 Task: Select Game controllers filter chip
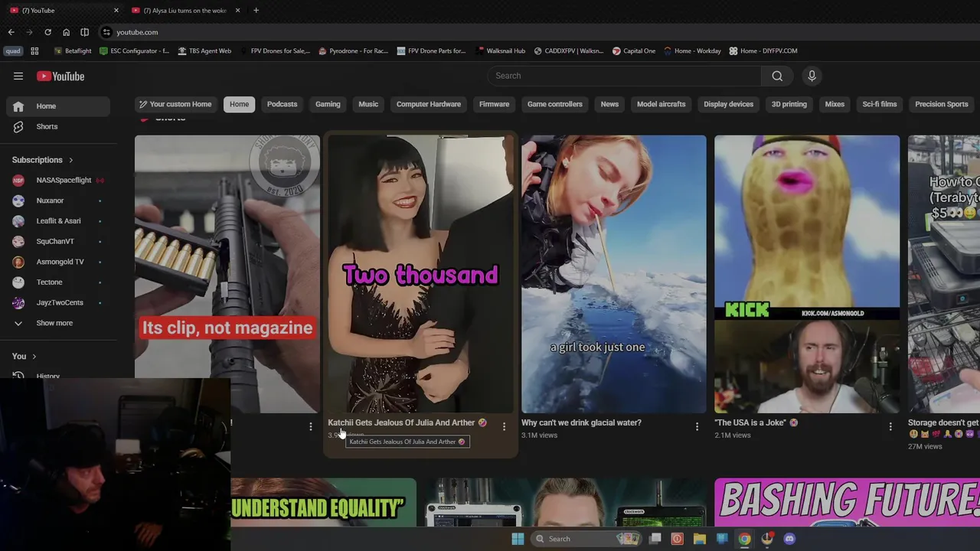tap(555, 104)
